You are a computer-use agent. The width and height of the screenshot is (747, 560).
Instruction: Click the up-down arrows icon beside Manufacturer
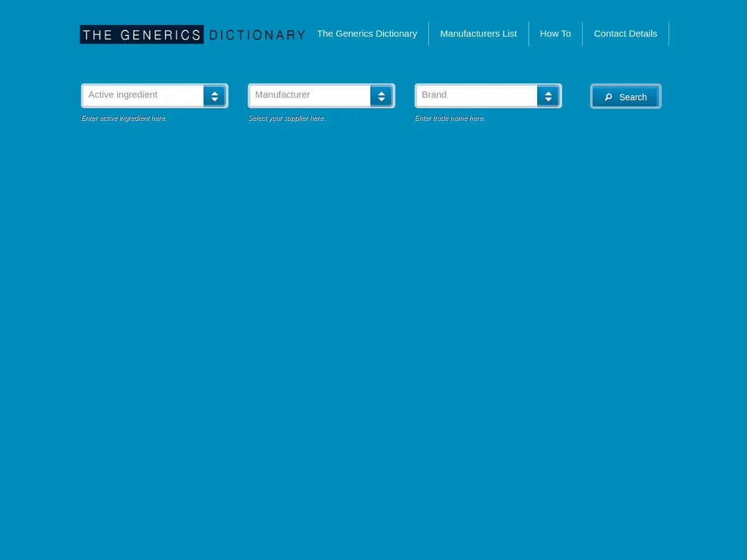click(381, 96)
